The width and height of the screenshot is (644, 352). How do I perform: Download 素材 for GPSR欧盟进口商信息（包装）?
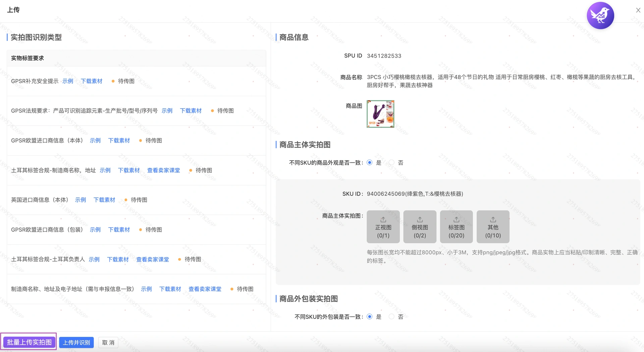[119, 230]
